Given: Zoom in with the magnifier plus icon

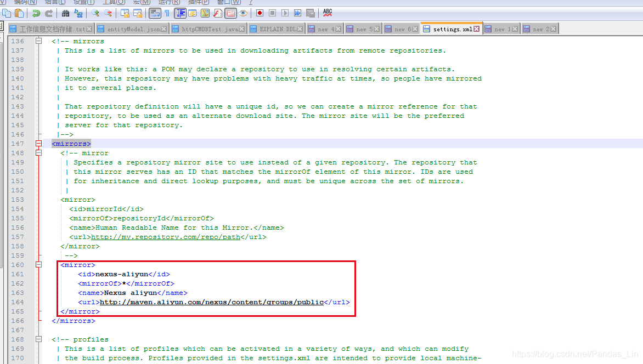Looking at the screenshot, I should coord(95,13).
